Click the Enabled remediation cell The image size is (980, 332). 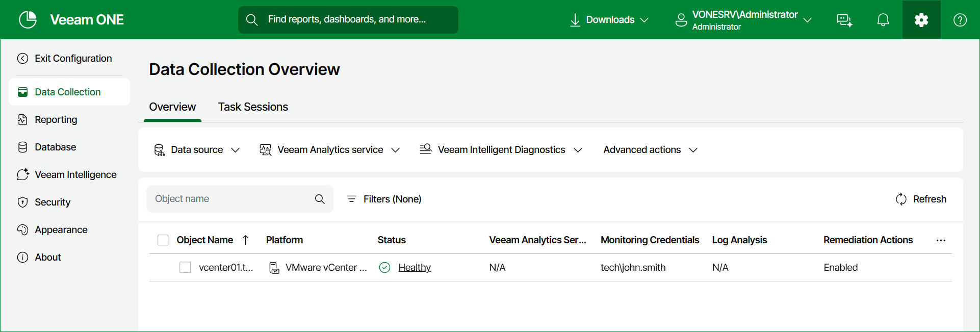coord(840,267)
